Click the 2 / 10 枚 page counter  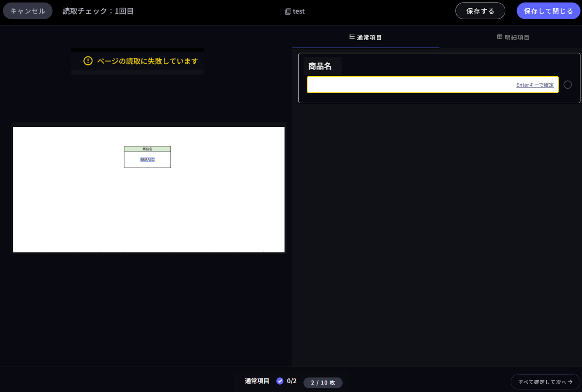tap(323, 383)
